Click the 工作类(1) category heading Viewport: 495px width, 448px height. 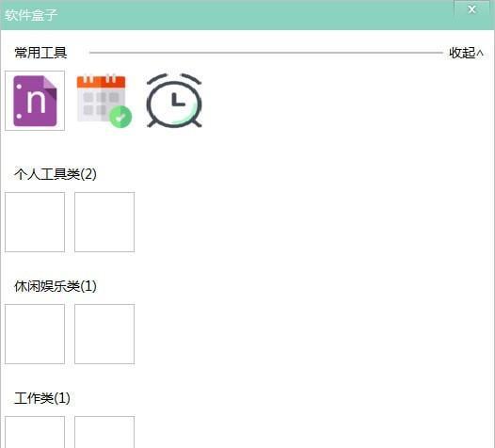pyautogui.click(x=42, y=398)
